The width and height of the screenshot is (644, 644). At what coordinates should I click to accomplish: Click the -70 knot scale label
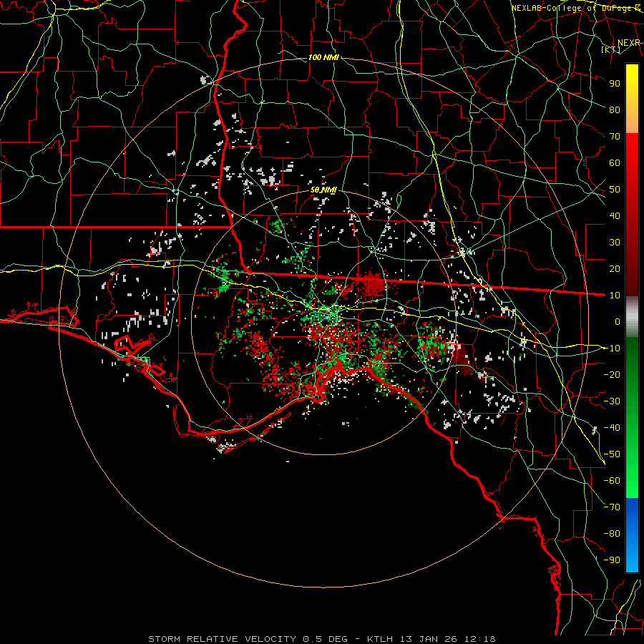[612, 507]
